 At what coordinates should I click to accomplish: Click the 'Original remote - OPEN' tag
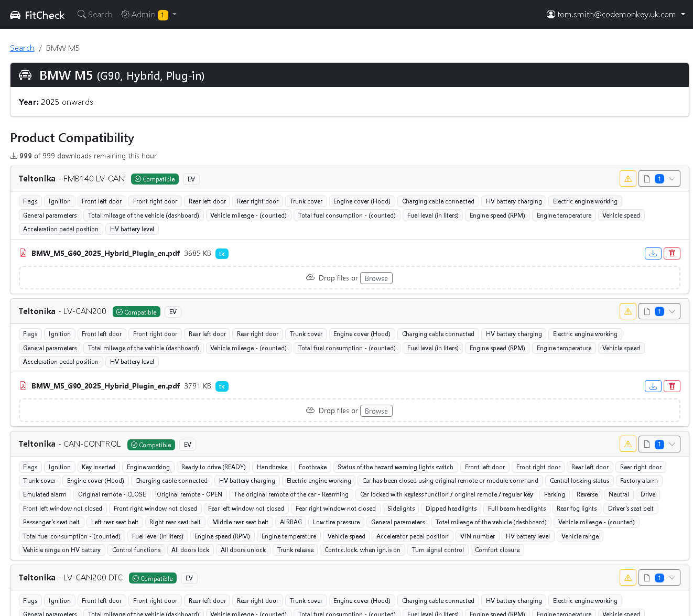coord(189,494)
